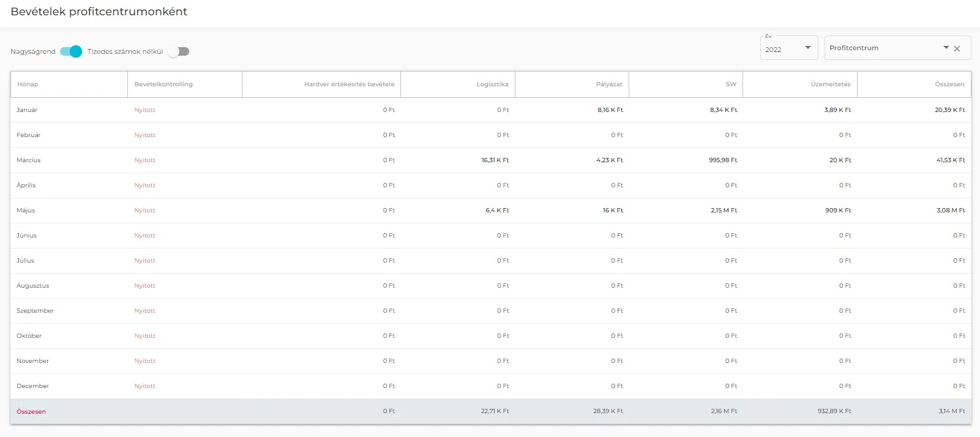
Task: Select the Május SW value 2,15 M Ft
Action: (x=724, y=211)
